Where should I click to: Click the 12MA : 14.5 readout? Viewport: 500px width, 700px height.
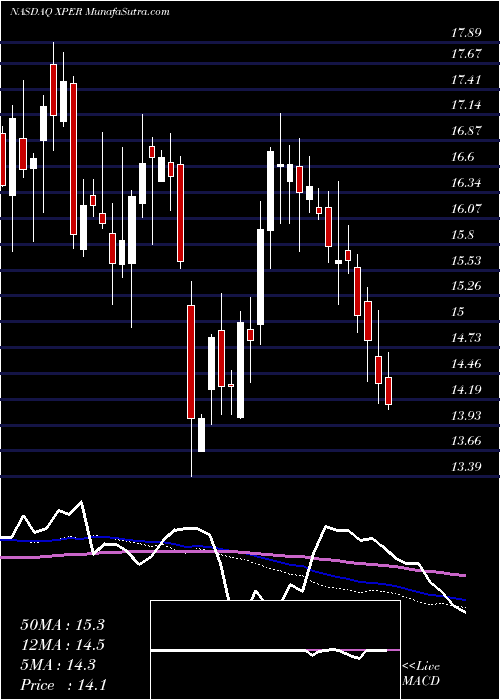click(62, 645)
